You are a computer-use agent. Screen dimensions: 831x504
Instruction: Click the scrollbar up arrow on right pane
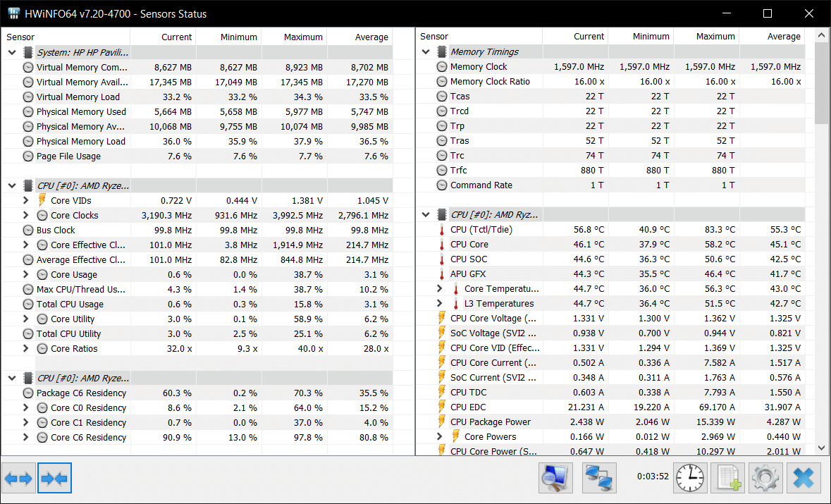coord(821,35)
